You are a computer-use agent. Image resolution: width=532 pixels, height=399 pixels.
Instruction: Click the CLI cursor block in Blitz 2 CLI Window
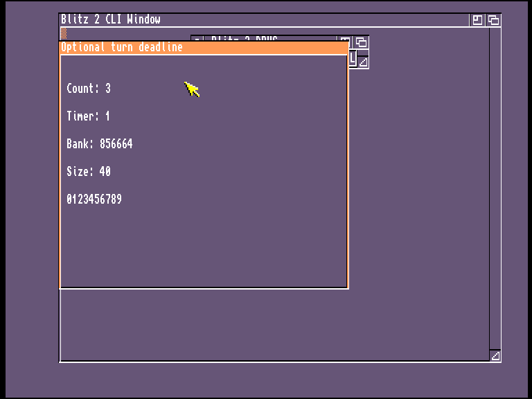point(64,33)
